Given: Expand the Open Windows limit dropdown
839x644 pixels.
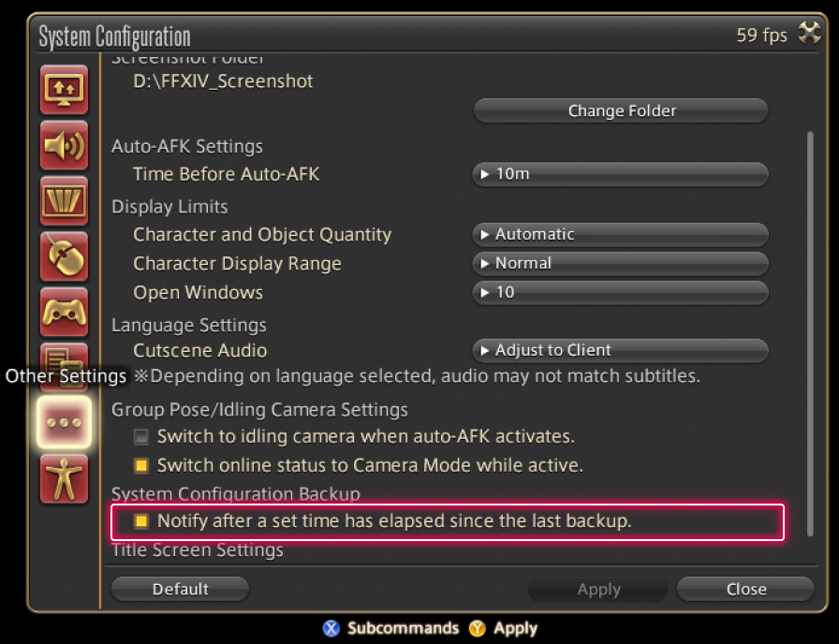Looking at the screenshot, I should click(620, 292).
